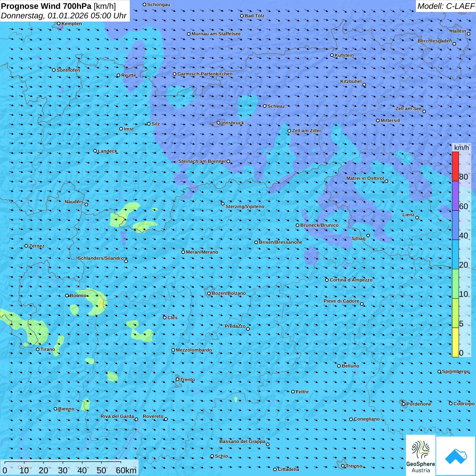
Task: Select the Matrei in Osttirol label
Action: tap(365, 178)
